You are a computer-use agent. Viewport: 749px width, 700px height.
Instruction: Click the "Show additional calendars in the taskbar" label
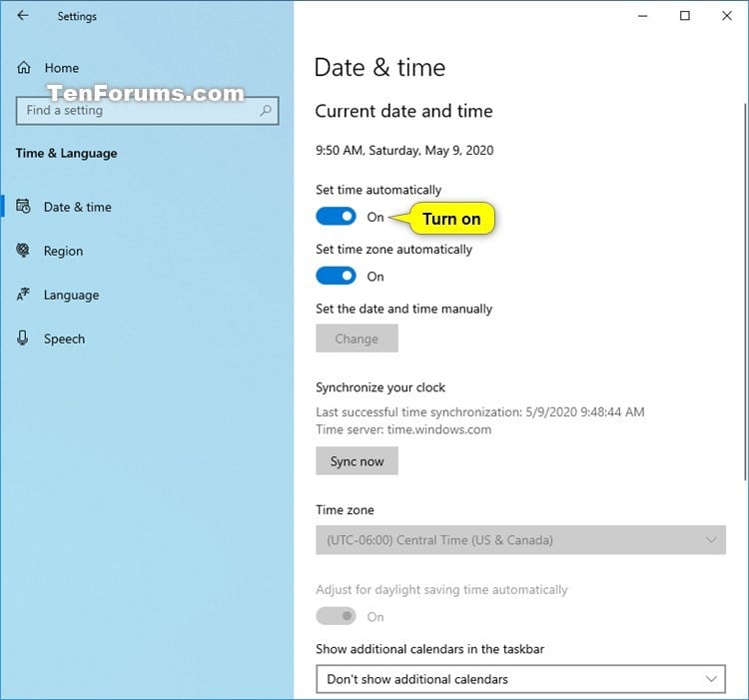click(x=429, y=649)
